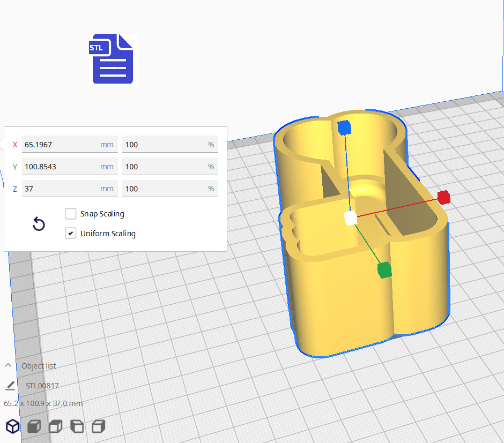Click the X dimension mm field
504x443 pixels.
61,145
